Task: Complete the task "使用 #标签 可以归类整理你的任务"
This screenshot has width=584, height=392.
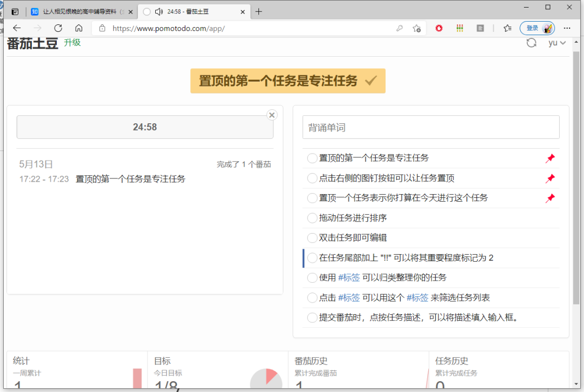Action: [x=312, y=278]
